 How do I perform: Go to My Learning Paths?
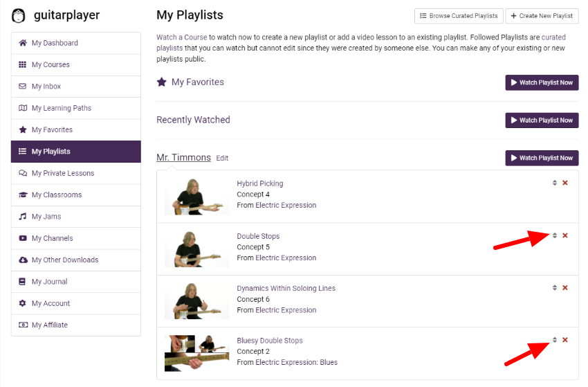pos(76,108)
